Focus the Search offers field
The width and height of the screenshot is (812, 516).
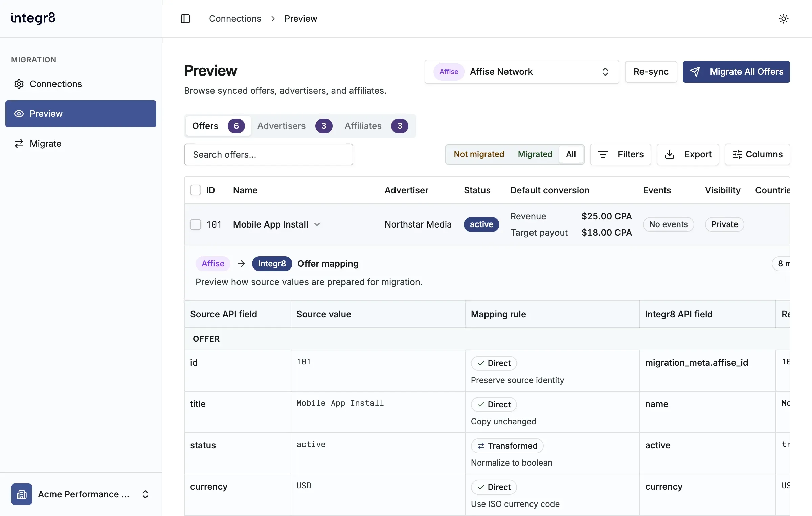269,154
